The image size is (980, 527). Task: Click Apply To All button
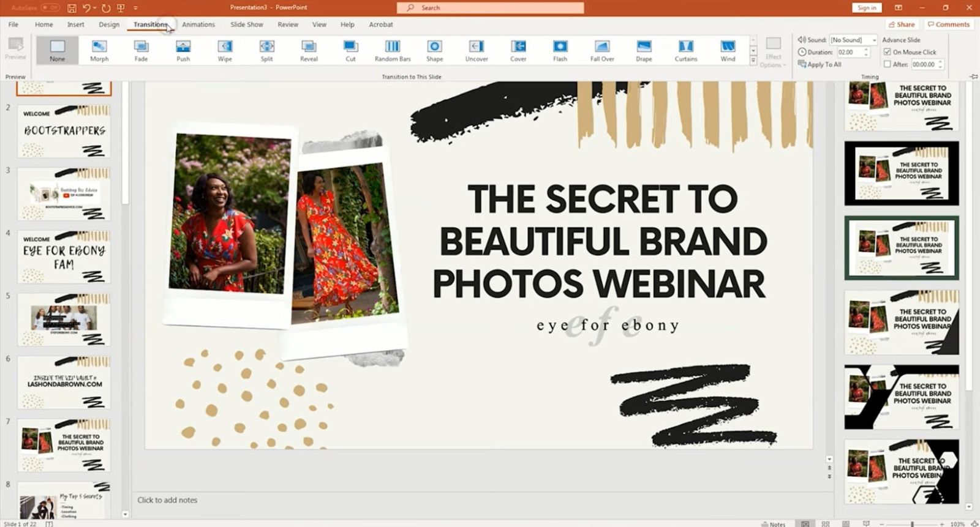click(x=820, y=64)
